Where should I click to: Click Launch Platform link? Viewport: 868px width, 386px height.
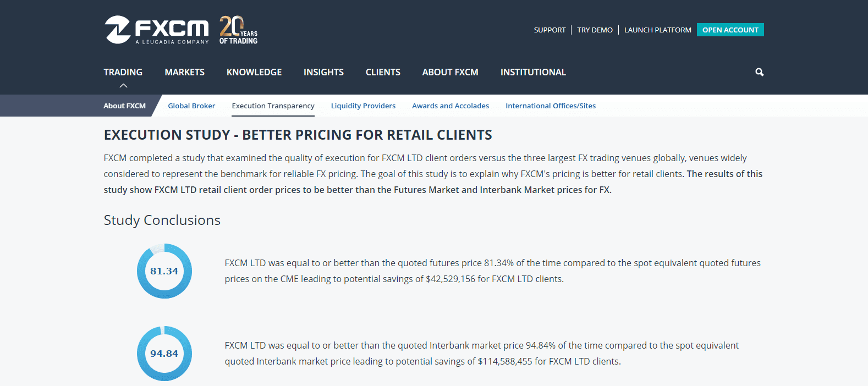(657, 30)
